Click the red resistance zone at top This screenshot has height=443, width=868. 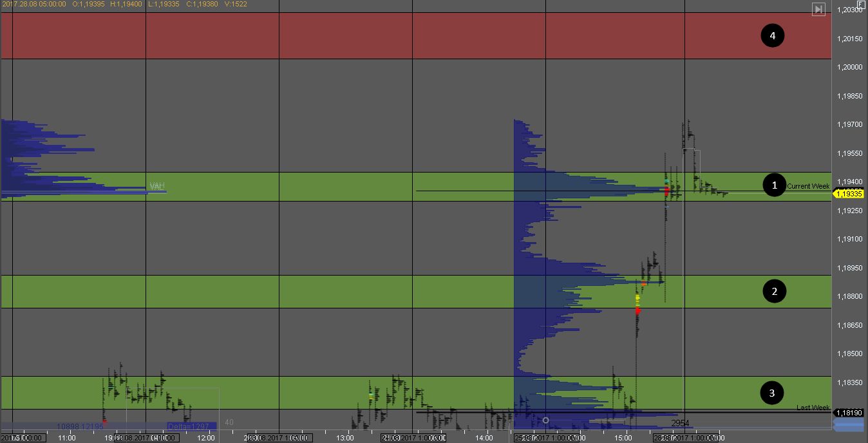[x=412, y=36]
